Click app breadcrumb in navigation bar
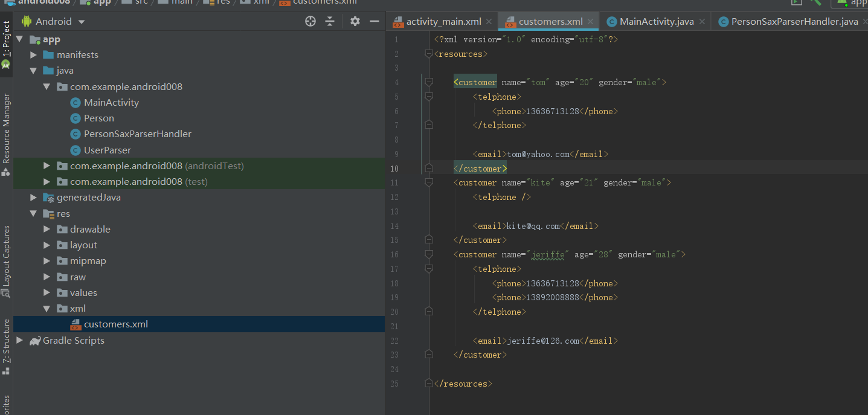Image resolution: width=868 pixels, height=415 pixels. 102,2
